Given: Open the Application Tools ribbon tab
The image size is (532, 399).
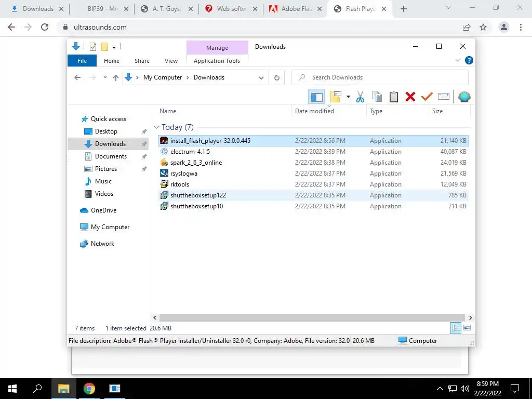Looking at the screenshot, I should tap(217, 61).
